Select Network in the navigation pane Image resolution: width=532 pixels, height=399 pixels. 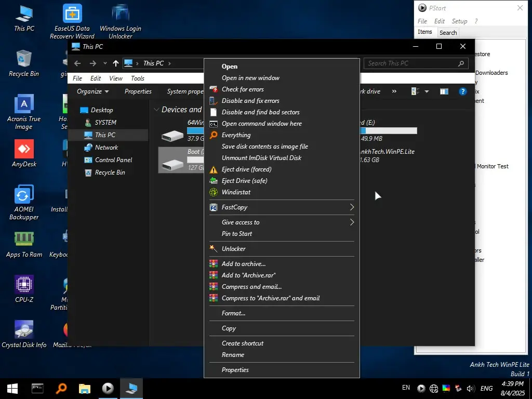pos(106,148)
